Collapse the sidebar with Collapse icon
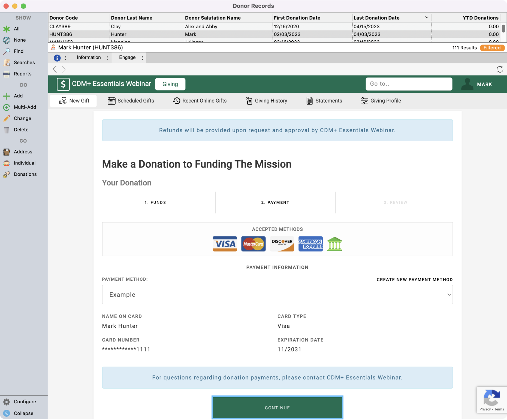 pos(7,413)
